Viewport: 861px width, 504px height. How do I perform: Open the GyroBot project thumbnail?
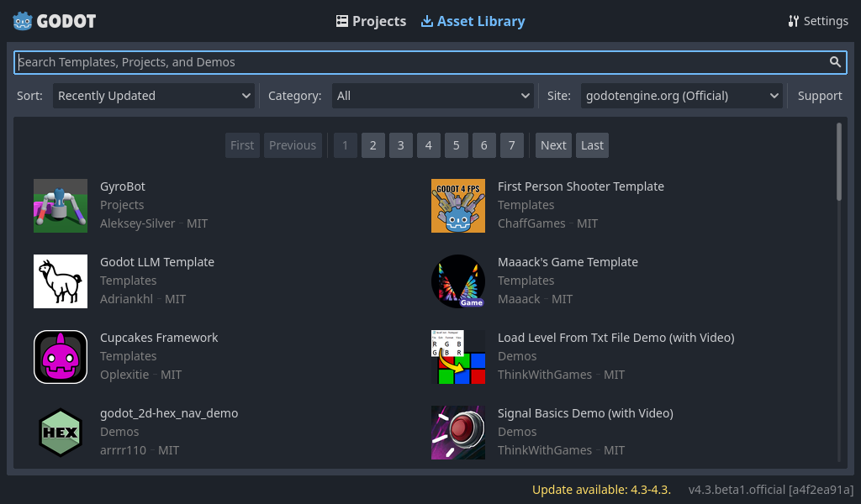point(60,205)
